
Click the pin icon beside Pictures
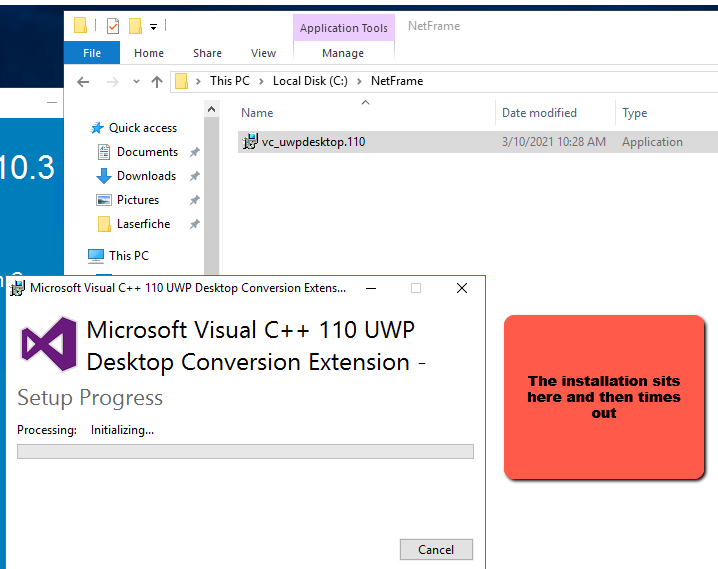(195, 200)
